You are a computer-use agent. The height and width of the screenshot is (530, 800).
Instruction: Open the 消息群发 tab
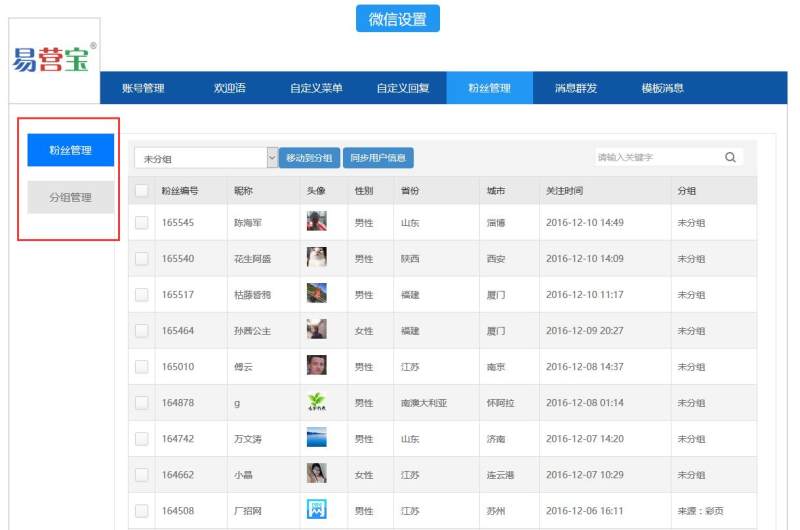(576, 88)
